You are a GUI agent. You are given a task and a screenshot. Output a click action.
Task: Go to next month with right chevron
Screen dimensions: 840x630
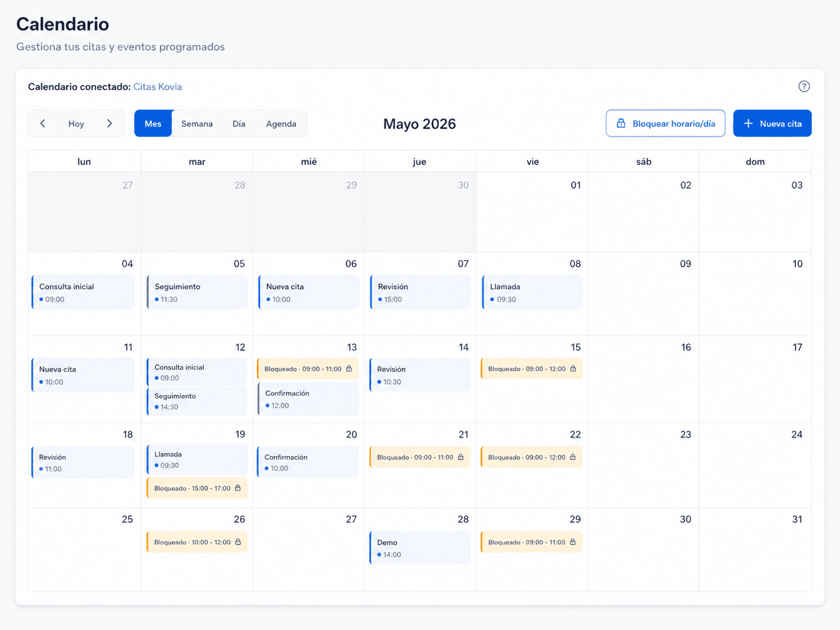point(110,124)
